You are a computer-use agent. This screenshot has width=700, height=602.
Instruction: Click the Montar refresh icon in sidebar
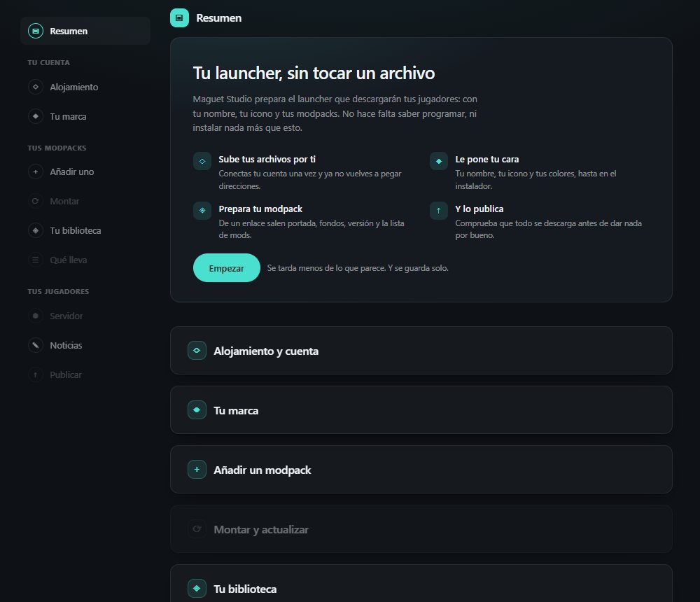(x=35, y=201)
